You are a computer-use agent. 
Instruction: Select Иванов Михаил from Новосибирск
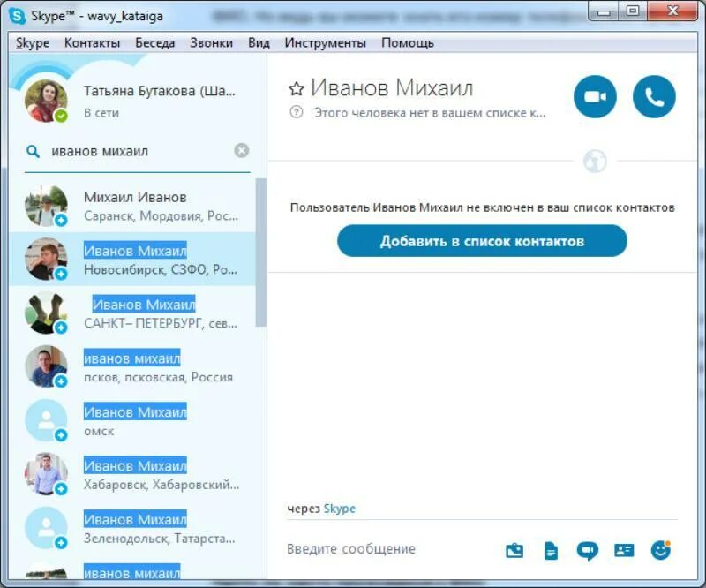tap(132, 260)
